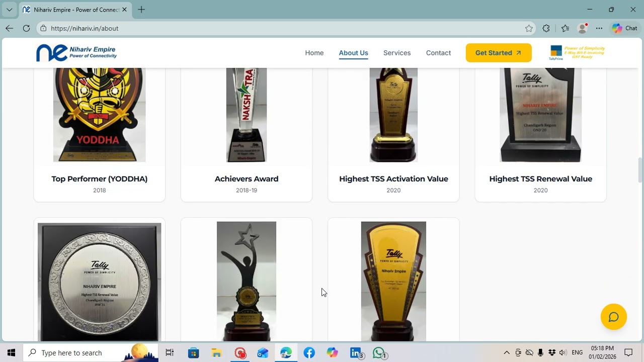Open the browser profile avatar
Image resolution: width=644 pixels, height=362 pixels.
pyautogui.click(x=583, y=29)
